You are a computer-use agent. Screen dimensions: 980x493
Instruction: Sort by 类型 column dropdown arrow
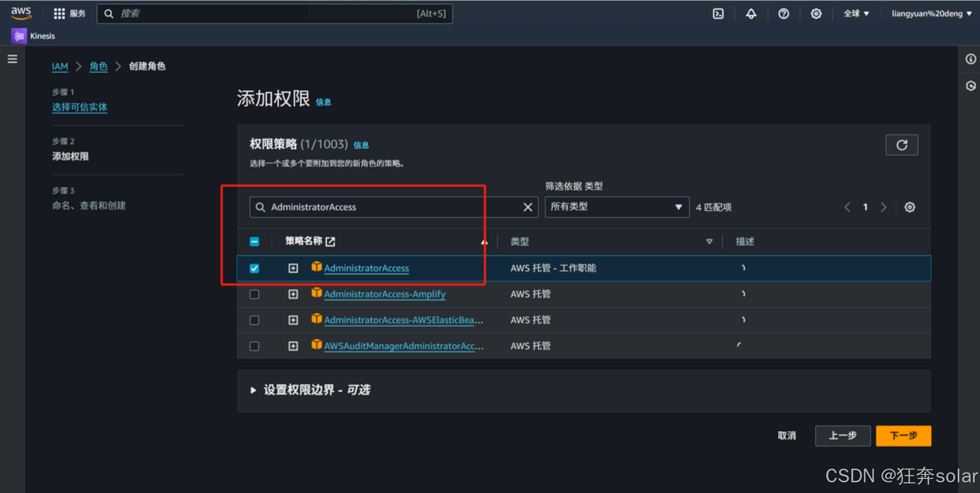(709, 242)
